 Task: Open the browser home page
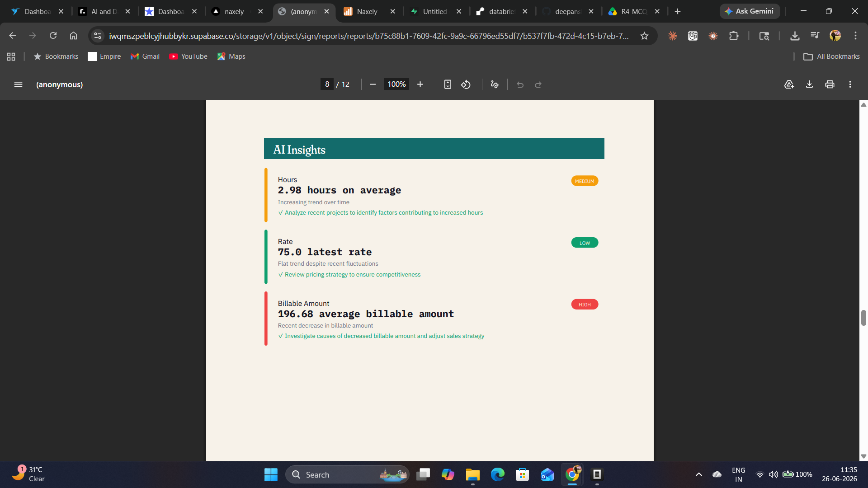click(73, 36)
